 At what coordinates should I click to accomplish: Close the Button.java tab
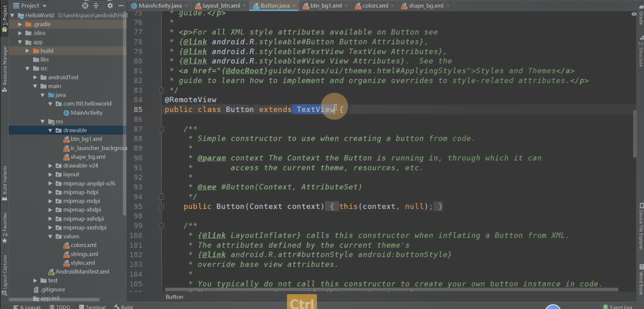click(x=294, y=6)
